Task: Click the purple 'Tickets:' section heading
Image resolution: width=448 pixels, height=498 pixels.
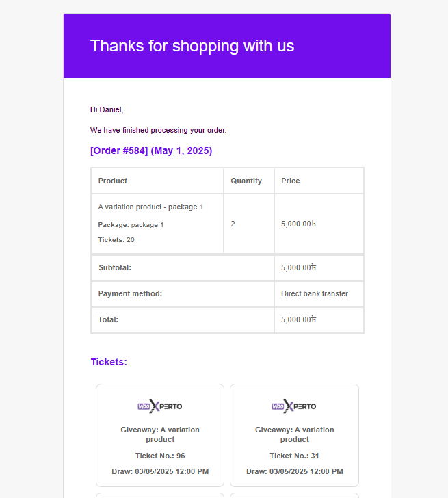Action: coord(109,362)
